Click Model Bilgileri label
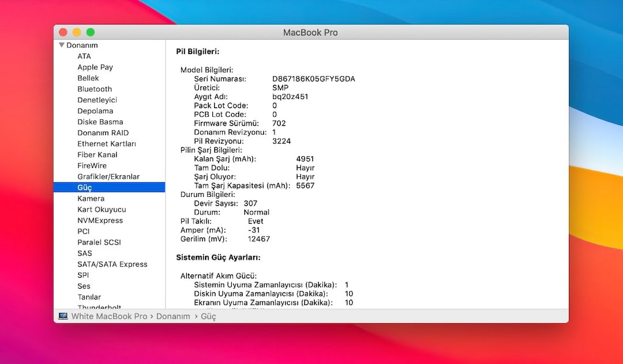The width and height of the screenshot is (623, 364). [x=207, y=70]
